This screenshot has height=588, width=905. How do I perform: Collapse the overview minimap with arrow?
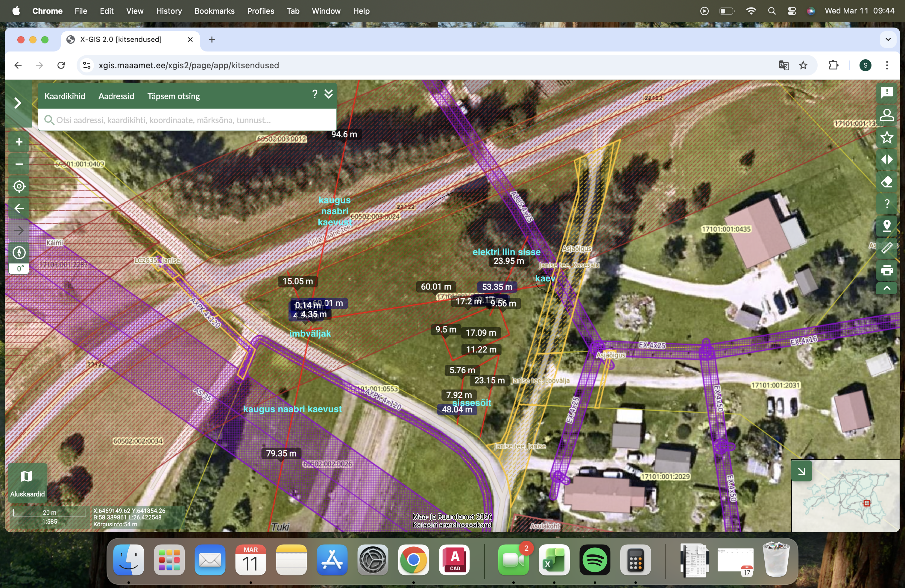(801, 471)
